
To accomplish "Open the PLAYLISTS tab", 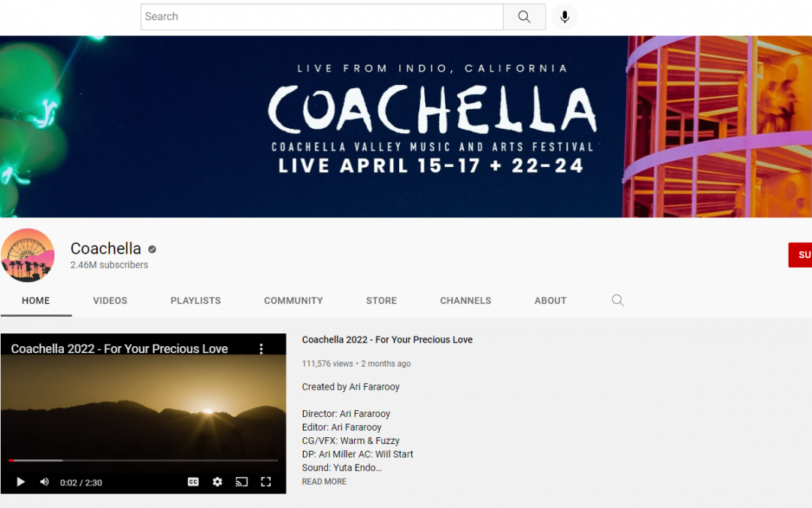I will [x=195, y=300].
